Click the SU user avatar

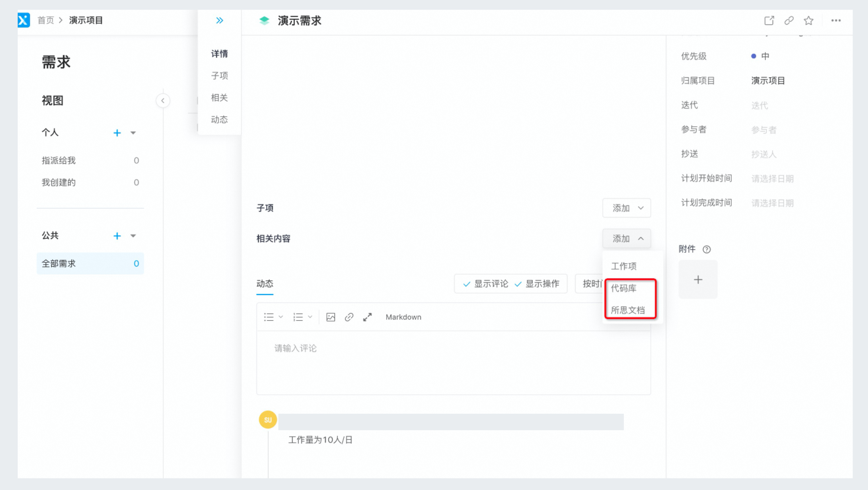pyautogui.click(x=268, y=420)
